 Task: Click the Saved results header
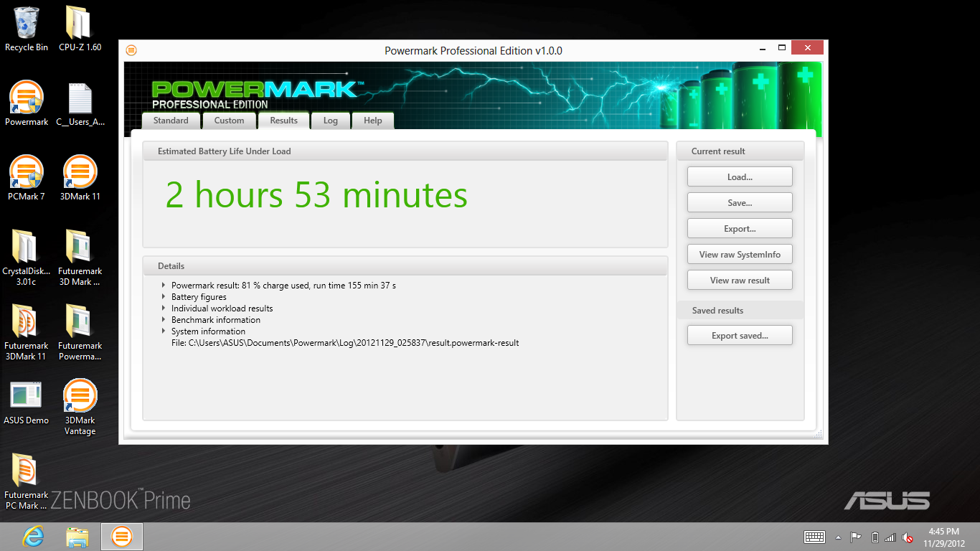click(740, 311)
